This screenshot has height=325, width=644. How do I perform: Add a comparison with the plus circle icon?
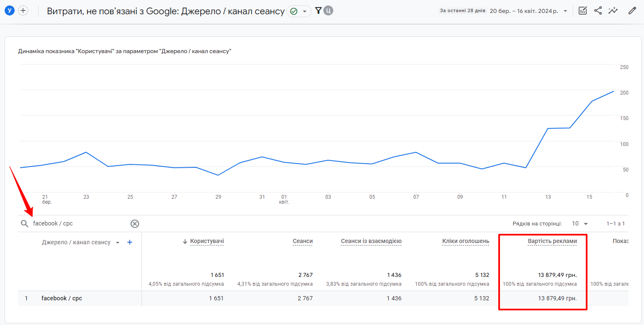23,11
